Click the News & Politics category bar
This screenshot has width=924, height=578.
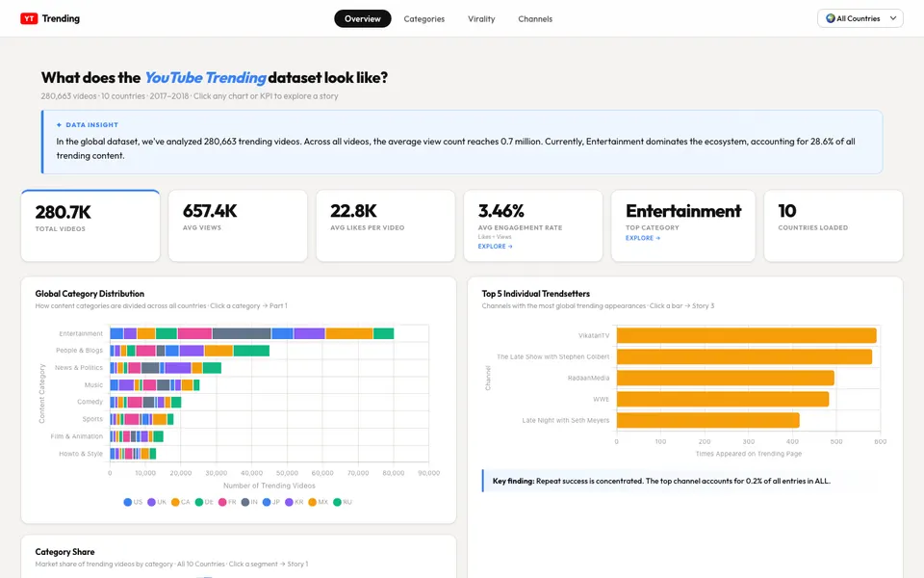(166, 367)
